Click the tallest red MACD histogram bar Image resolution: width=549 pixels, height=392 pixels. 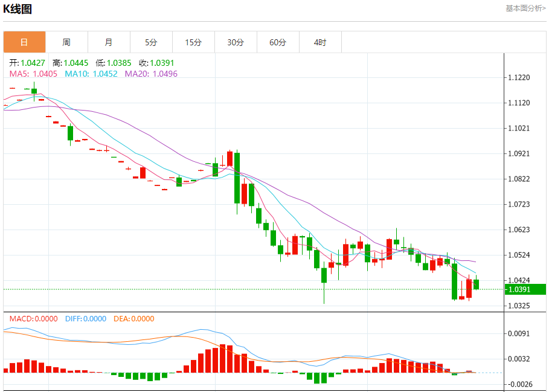point(223,359)
